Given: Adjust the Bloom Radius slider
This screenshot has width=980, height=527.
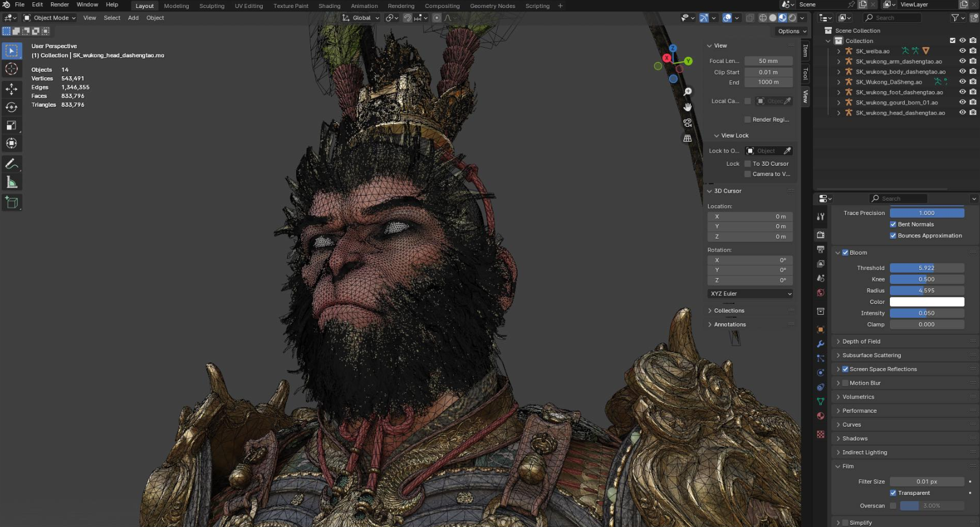Looking at the screenshot, I should (x=927, y=291).
